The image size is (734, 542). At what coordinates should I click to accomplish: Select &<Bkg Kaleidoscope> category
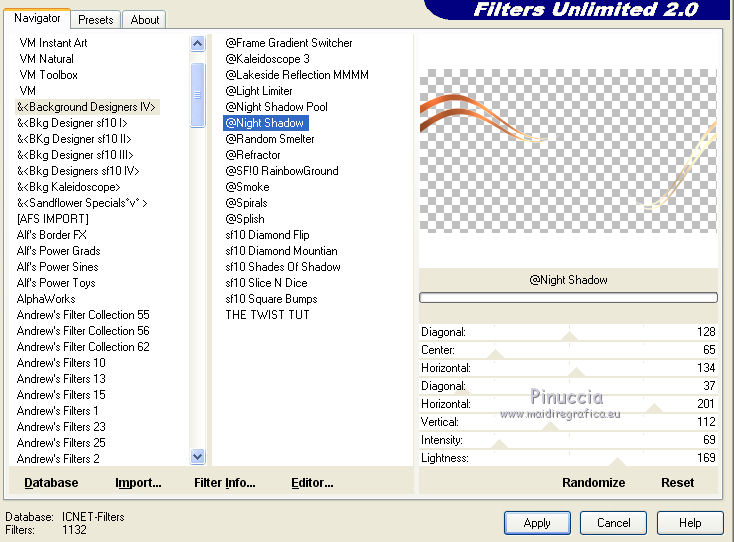[69, 187]
